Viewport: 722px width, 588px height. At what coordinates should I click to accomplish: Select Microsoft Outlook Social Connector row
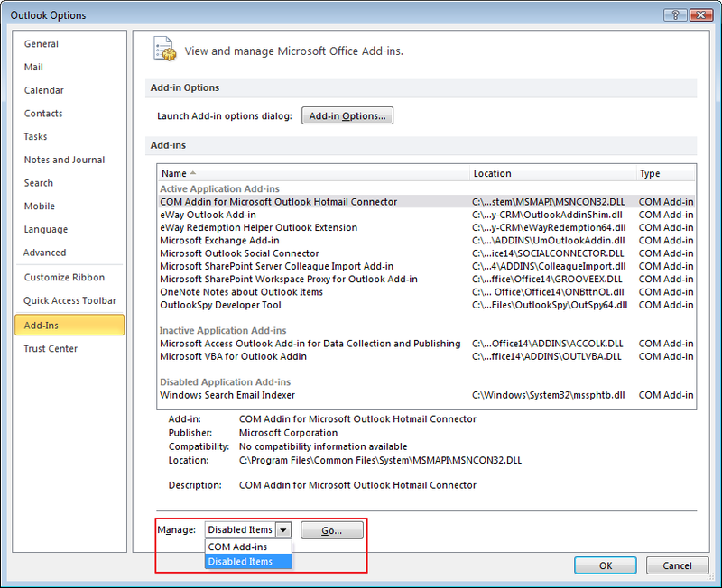[426, 253]
